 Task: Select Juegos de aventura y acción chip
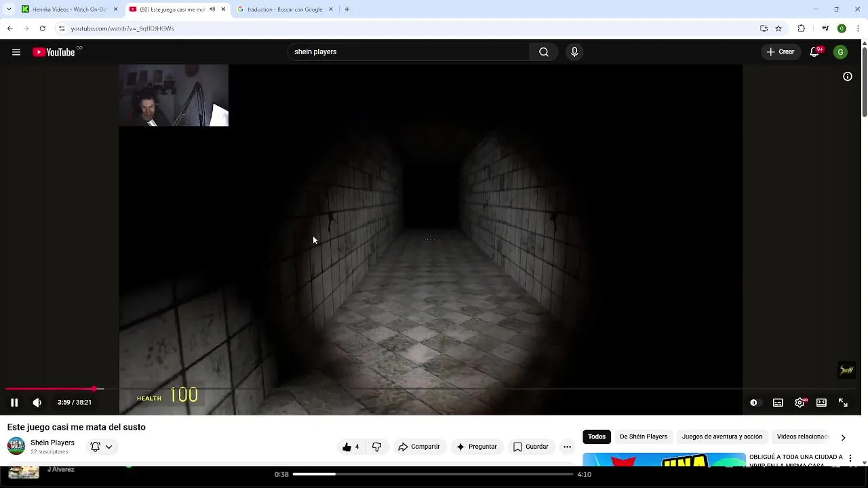coord(722,437)
